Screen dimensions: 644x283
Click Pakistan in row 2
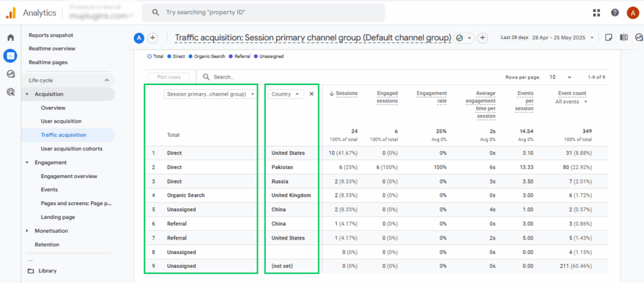282,167
